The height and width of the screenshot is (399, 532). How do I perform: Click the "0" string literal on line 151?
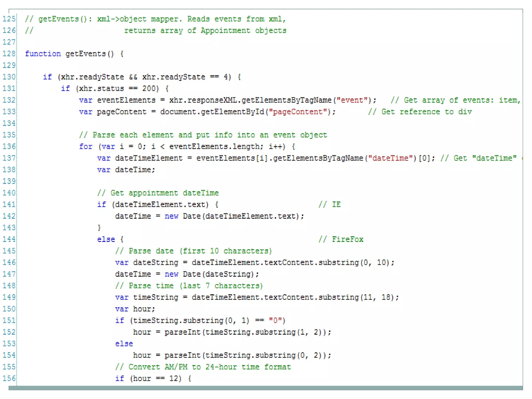275,321
